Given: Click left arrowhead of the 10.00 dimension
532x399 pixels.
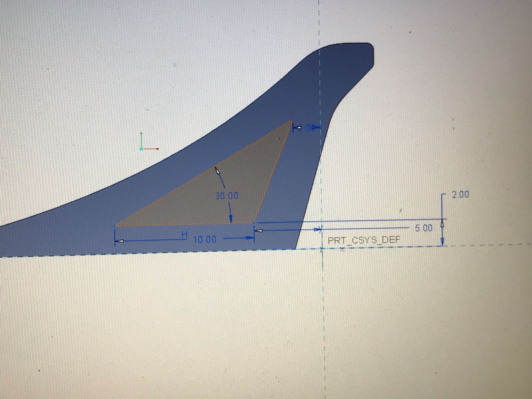Looking at the screenshot, I should click(119, 241).
